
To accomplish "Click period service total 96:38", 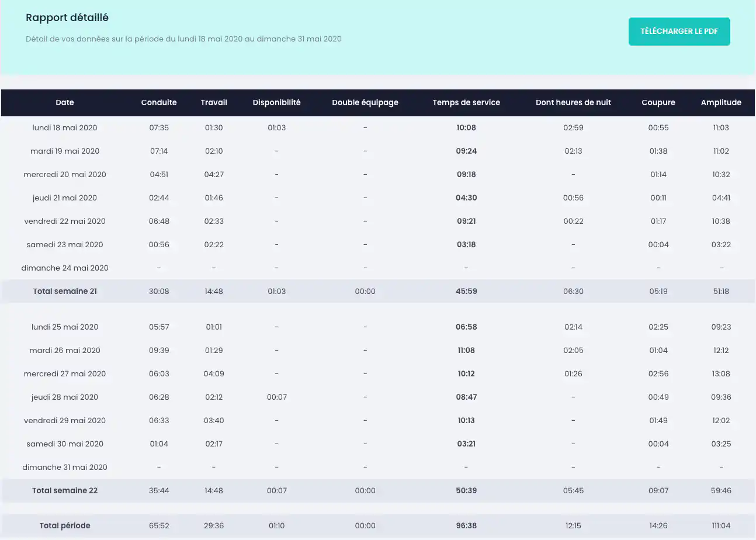I will [466, 525].
